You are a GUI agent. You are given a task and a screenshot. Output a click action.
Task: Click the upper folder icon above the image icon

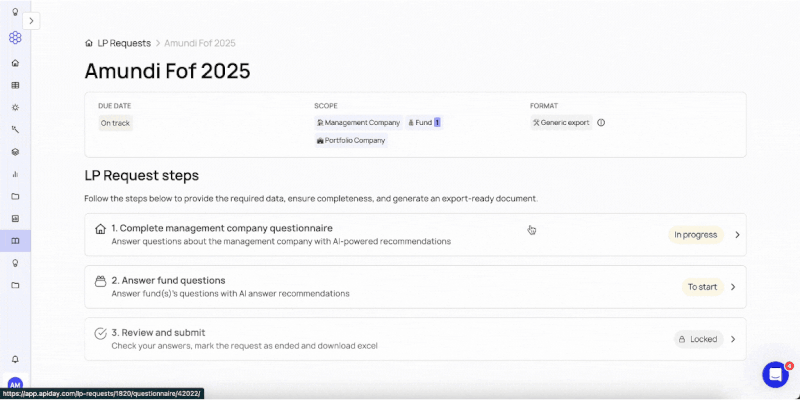[x=15, y=196]
